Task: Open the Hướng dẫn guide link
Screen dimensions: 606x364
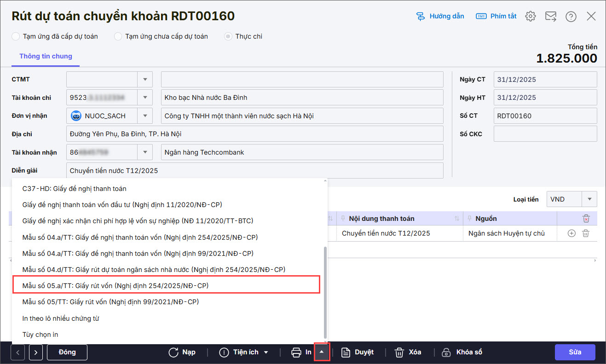Action: click(440, 16)
